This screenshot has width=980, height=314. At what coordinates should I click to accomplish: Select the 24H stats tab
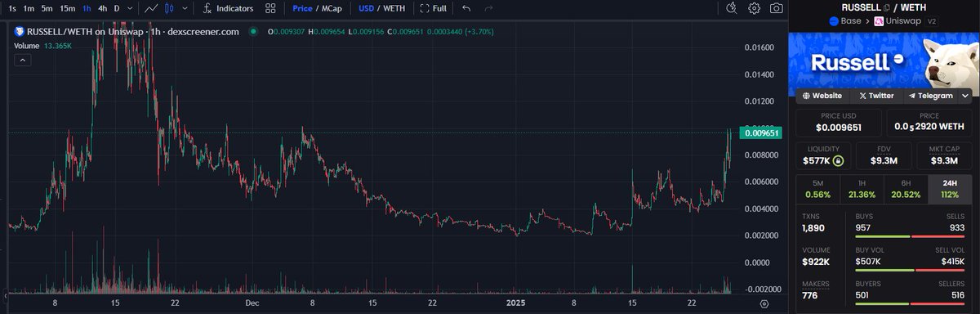click(951, 189)
